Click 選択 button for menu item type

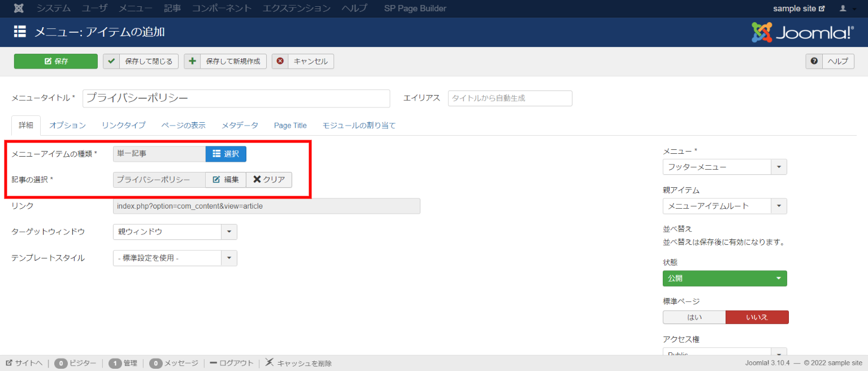pyautogui.click(x=225, y=154)
